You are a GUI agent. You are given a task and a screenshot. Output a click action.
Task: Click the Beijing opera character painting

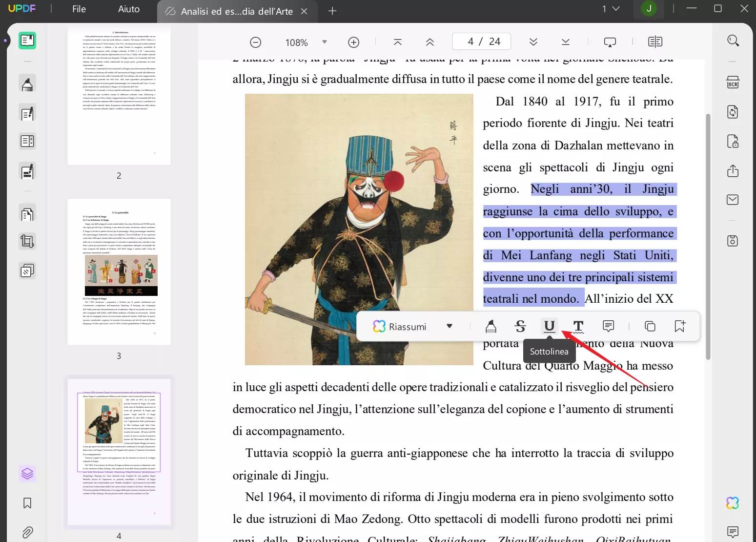[x=359, y=229]
